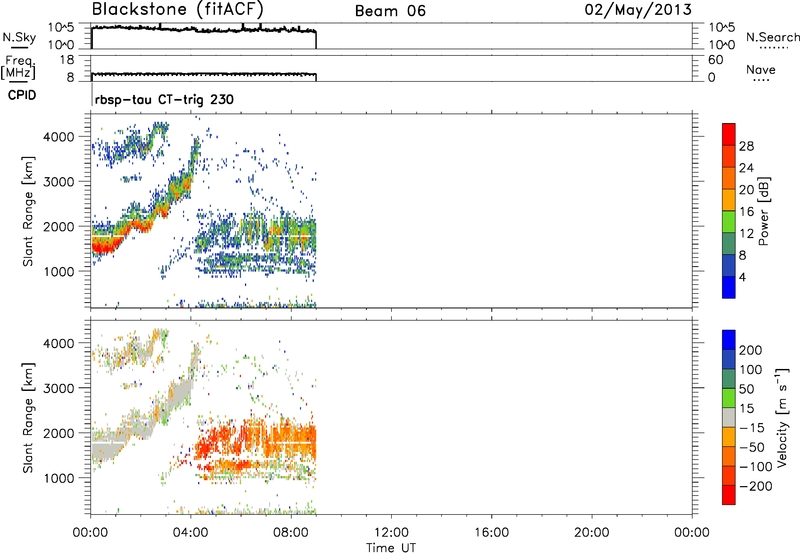Click the "1000" tick of the velocity panel
This screenshot has height=554, width=800.
(59, 478)
